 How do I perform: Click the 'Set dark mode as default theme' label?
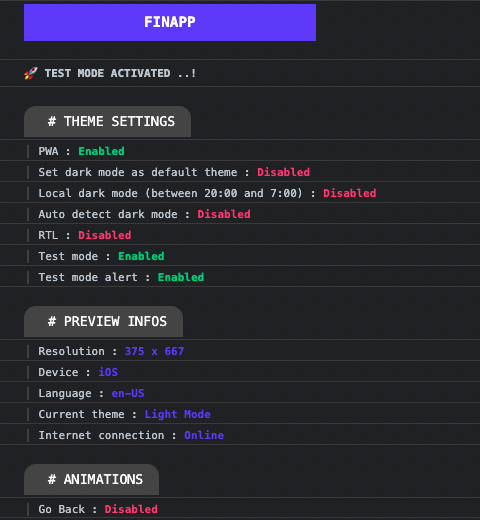(138, 172)
